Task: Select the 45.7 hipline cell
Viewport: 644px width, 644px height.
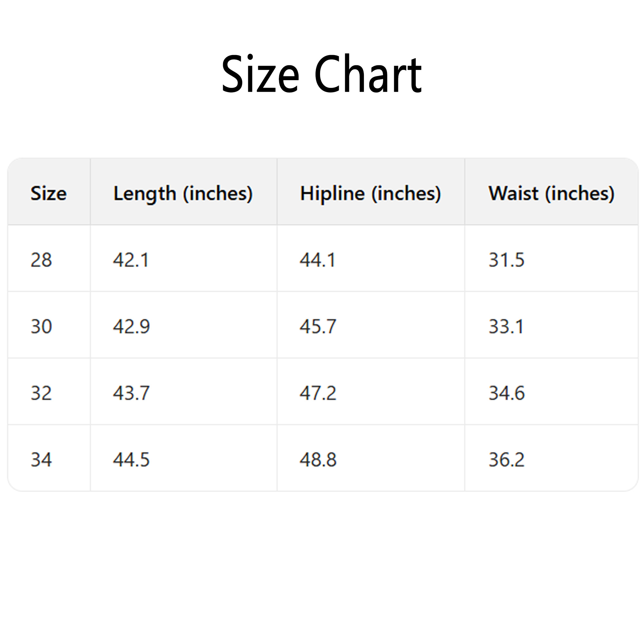Action: click(x=318, y=326)
